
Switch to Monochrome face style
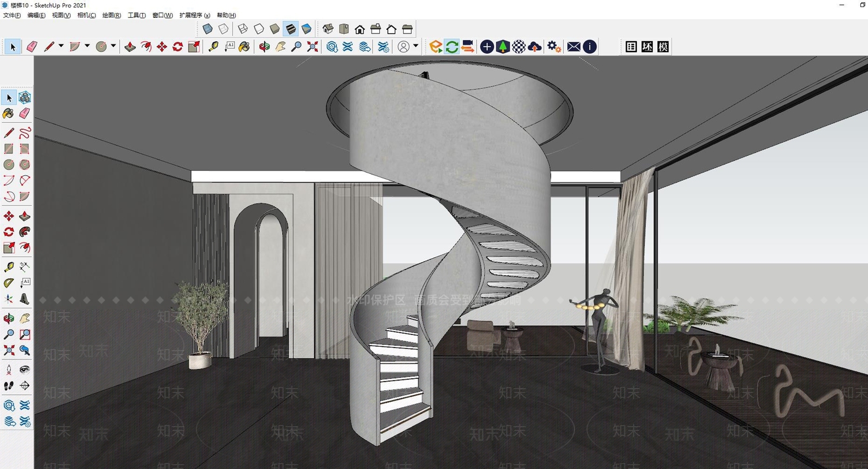coord(306,29)
